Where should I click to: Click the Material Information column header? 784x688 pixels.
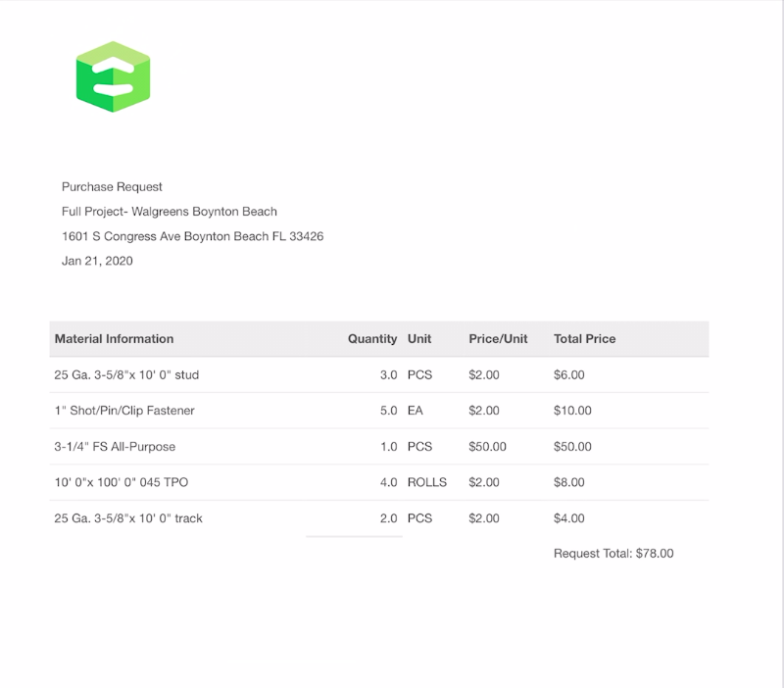[x=114, y=339]
